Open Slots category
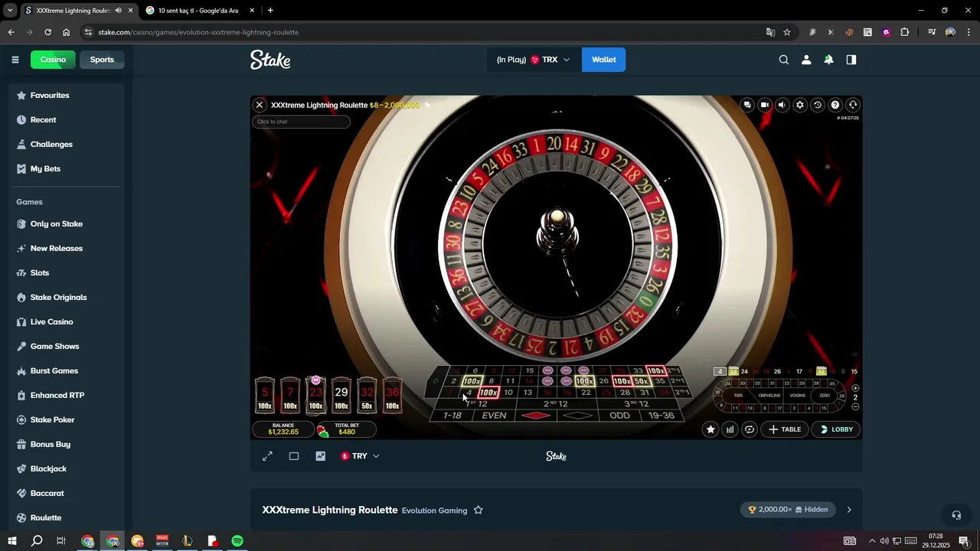 point(67,272)
